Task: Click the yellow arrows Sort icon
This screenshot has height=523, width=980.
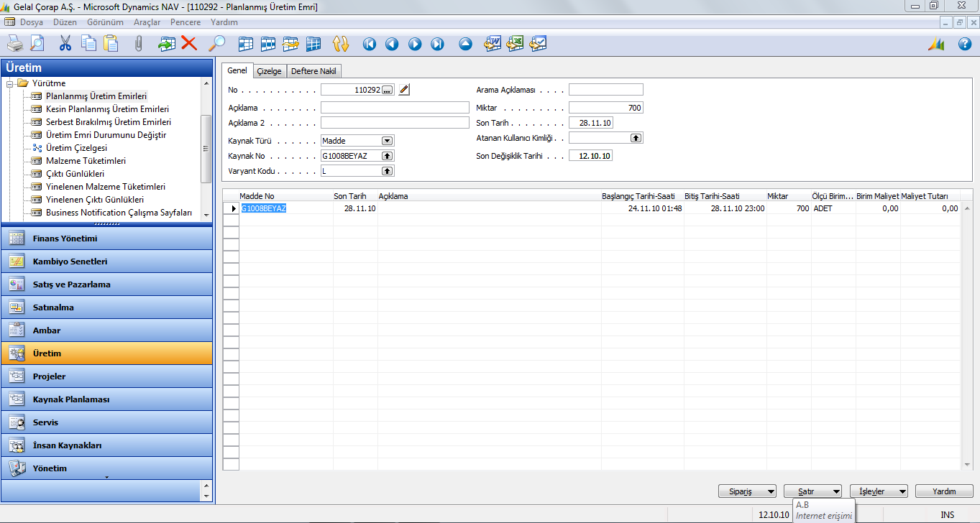Action: pos(341,44)
